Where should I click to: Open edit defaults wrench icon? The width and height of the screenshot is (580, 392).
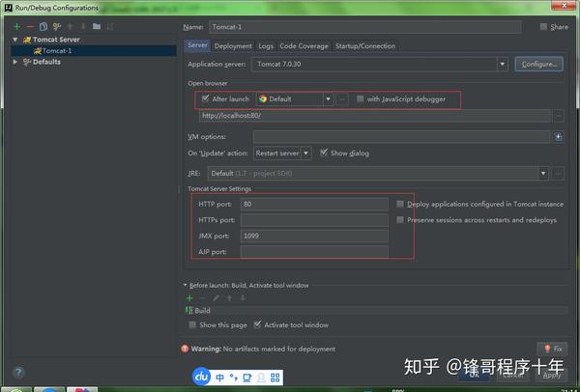tap(57, 27)
